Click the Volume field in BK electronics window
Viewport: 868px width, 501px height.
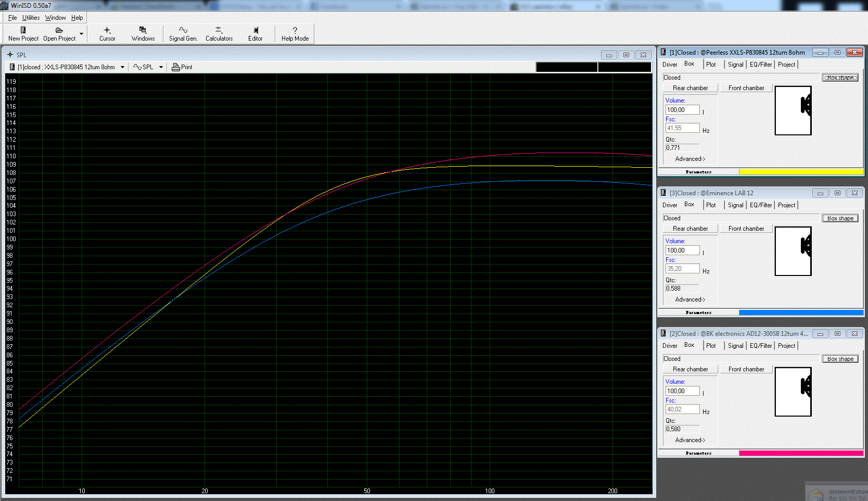[x=682, y=391]
